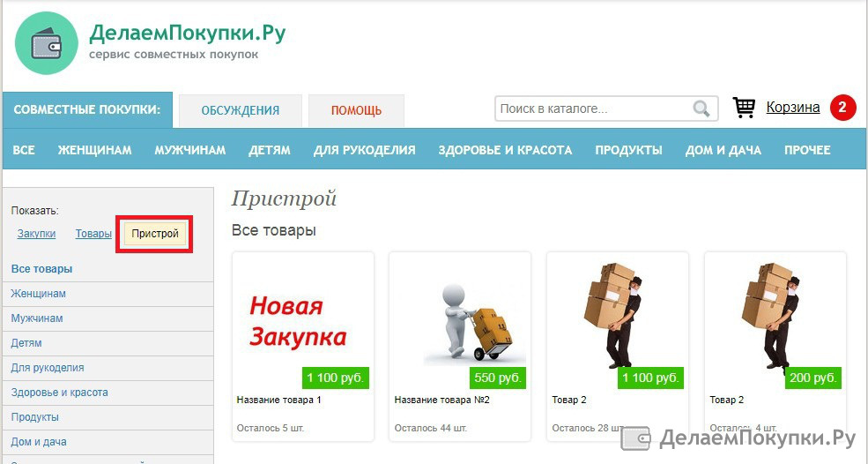Select Женщинам in the blue navigation bar
This screenshot has height=464, width=868.
pos(94,150)
